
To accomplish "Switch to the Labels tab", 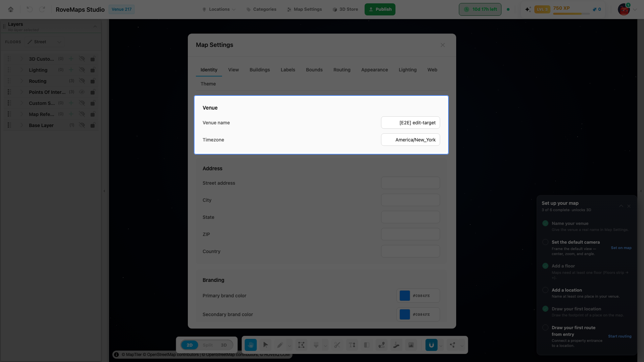I will (288, 70).
